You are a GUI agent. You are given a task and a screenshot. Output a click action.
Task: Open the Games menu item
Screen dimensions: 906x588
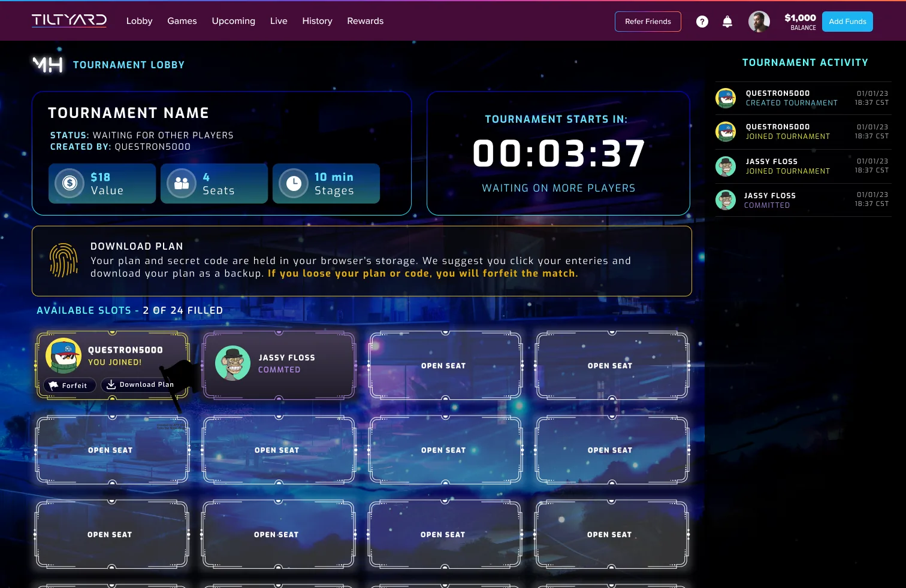(182, 21)
